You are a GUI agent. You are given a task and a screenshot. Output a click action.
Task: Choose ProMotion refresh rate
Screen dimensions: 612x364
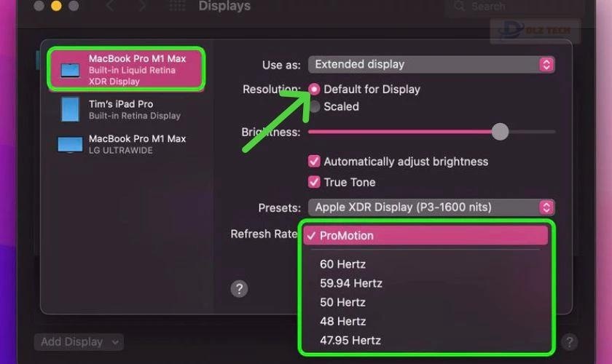(x=425, y=236)
